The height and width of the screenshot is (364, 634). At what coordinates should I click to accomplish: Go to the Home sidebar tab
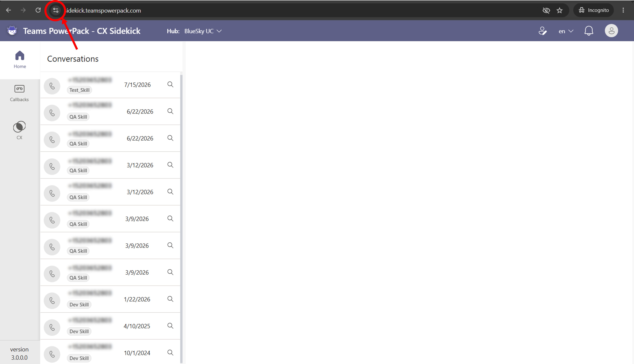[20, 60]
